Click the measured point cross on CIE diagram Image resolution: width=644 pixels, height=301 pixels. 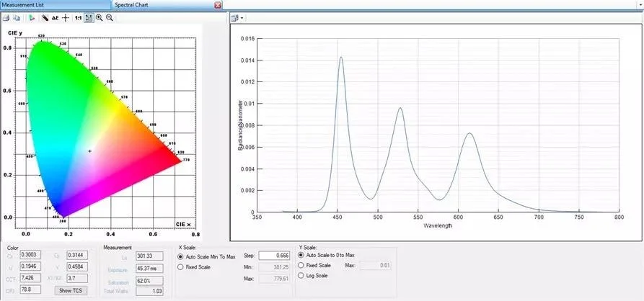click(89, 151)
